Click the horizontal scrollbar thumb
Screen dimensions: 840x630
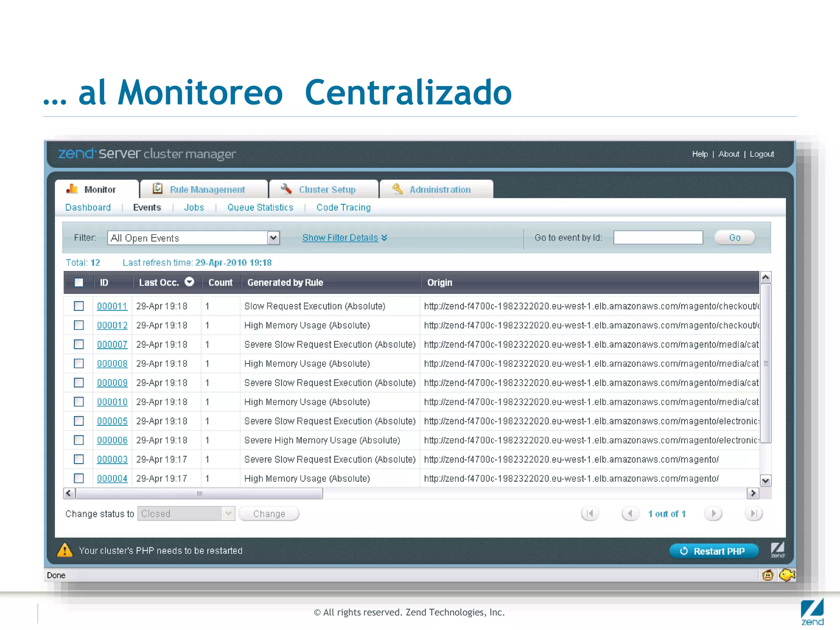coord(199,493)
